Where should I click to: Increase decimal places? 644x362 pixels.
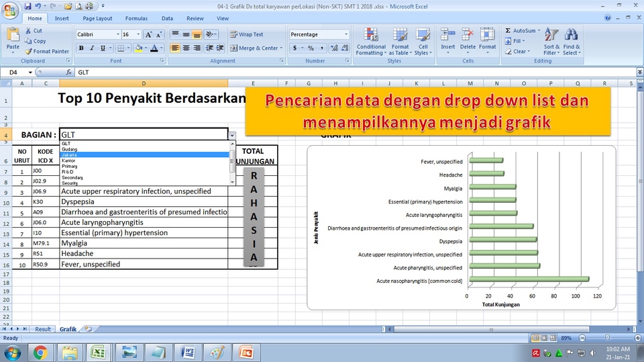point(334,48)
